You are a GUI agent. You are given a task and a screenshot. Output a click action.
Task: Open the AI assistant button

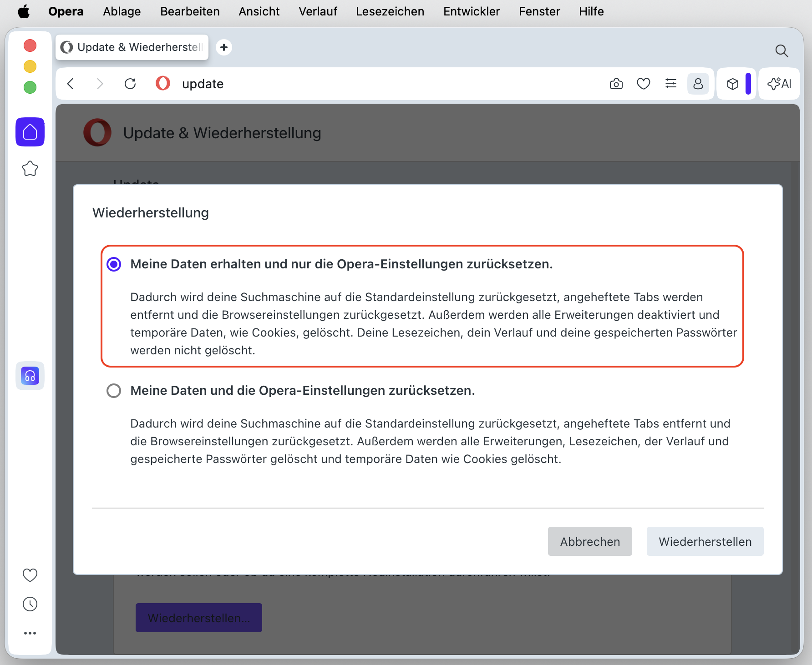[779, 84]
